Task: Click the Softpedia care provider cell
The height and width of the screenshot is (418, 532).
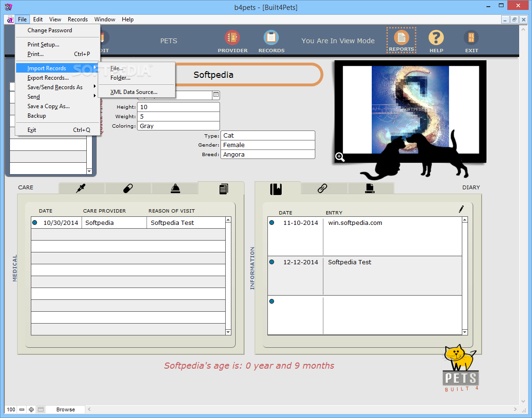Action: coord(114,223)
